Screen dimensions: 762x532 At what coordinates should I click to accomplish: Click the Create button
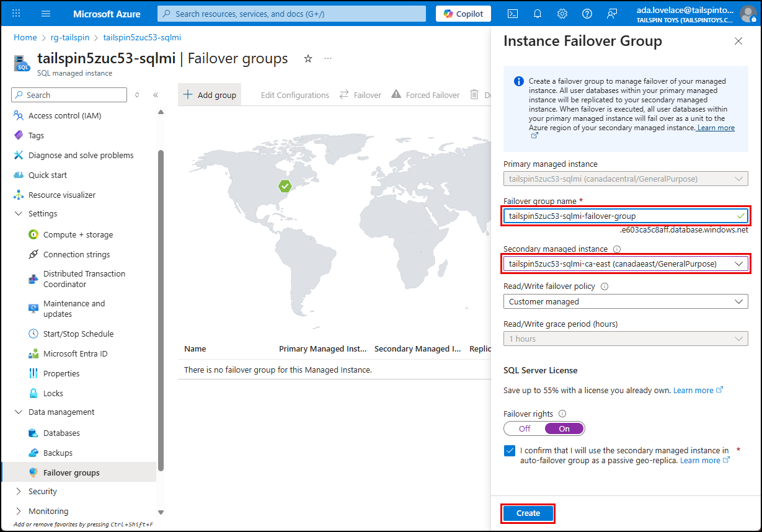pos(528,513)
